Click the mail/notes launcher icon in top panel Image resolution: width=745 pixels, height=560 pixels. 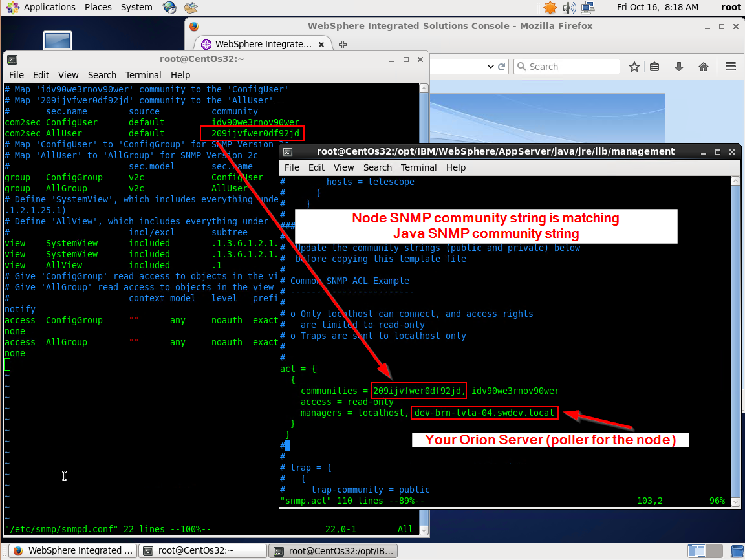point(191,7)
